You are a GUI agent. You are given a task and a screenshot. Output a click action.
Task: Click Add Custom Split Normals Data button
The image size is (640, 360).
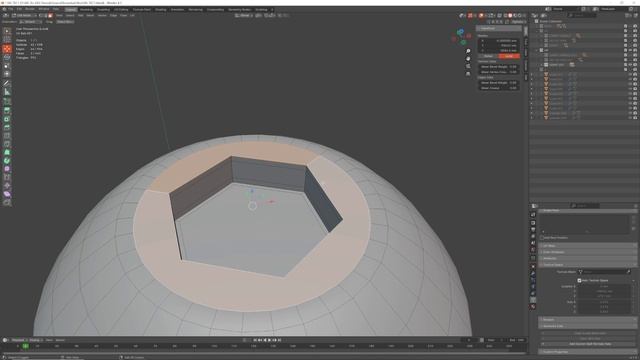click(x=590, y=344)
